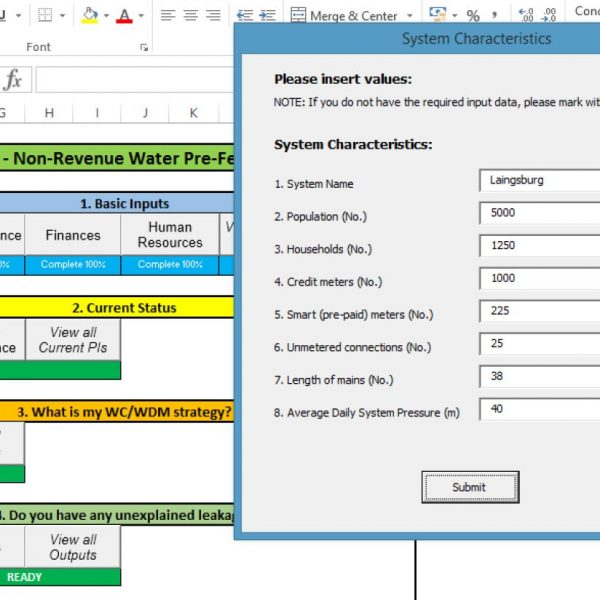This screenshot has height=600, width=600.
Task: Edit the Households field value 1250
Action: [x=540, y=245]
